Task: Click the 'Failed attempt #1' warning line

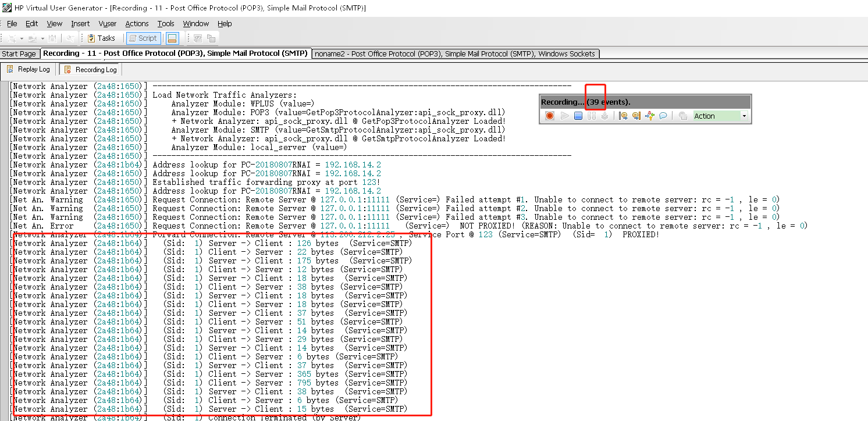Action: pyautogui.click(x=396, y=199)
